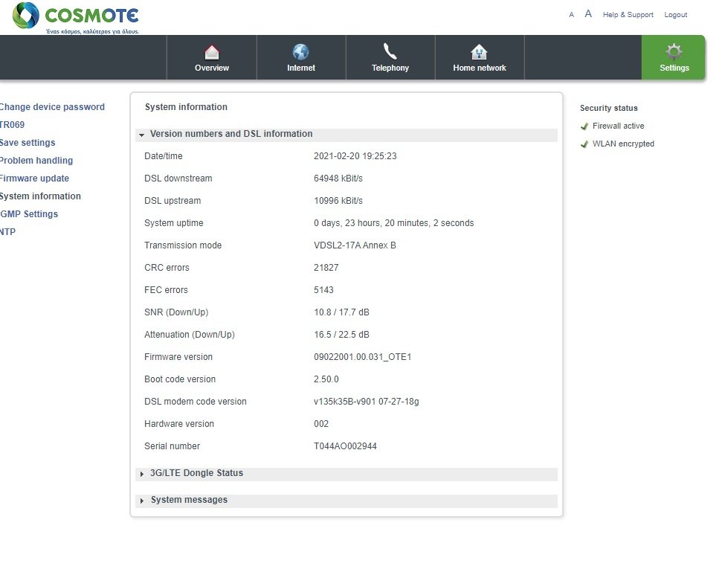The image size is (728, 569).
Task: Click the Attenuation value 16.5 / 22.5 dB
Action: point(341,335)
